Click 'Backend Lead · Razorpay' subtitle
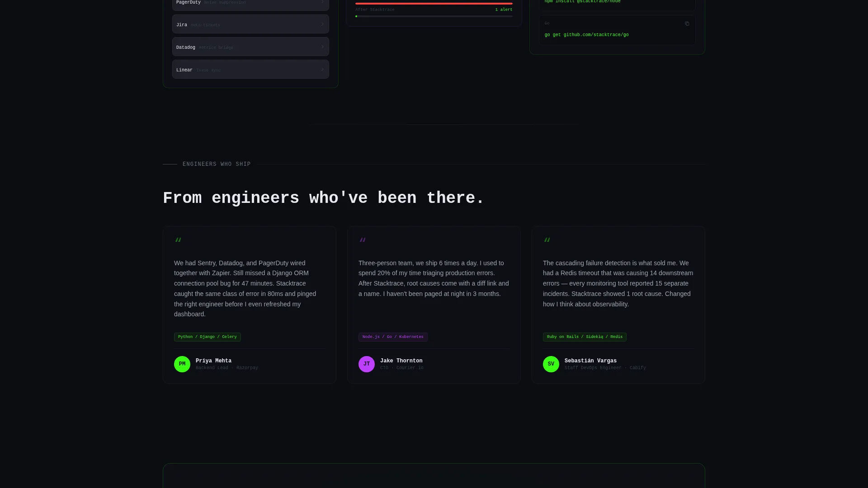868x488 pixels. [227, 368]
